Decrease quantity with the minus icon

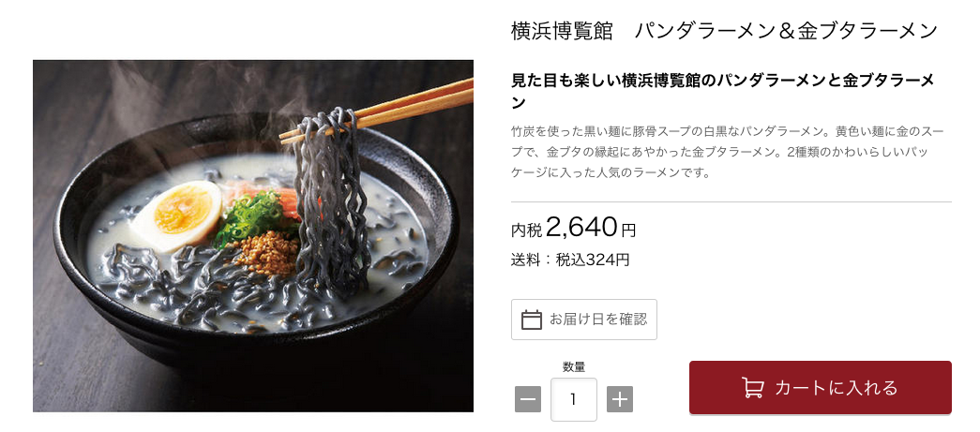pyautogui.click(x=528, y=399)
